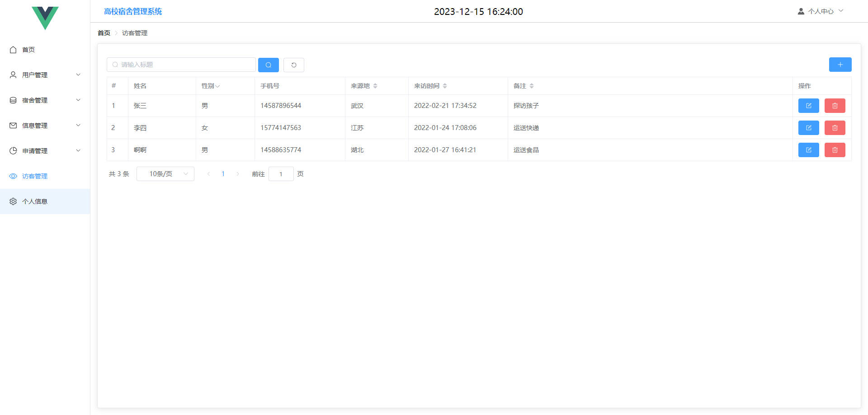Click the refresh reset button
868x415 pixels.
pos(294,65)
